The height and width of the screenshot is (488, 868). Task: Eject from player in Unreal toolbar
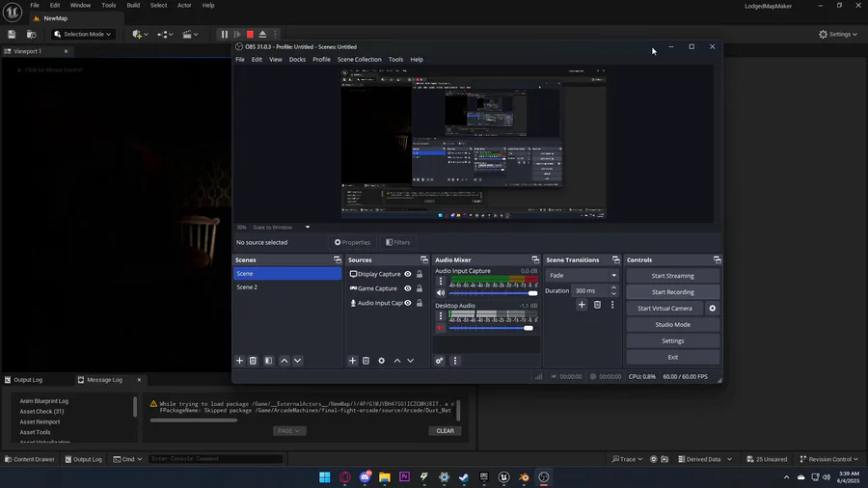pyautogui.click(x=263, y=35)
